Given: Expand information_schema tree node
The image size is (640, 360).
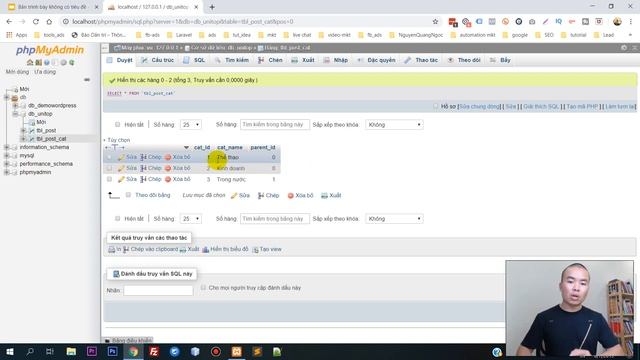Looking at the screenshot, I should 7,147.
